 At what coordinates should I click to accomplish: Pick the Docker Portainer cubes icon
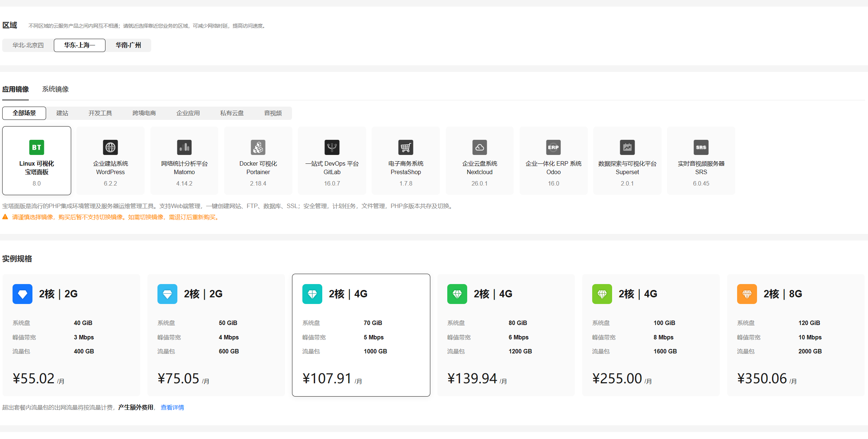[x=258, y=148]
